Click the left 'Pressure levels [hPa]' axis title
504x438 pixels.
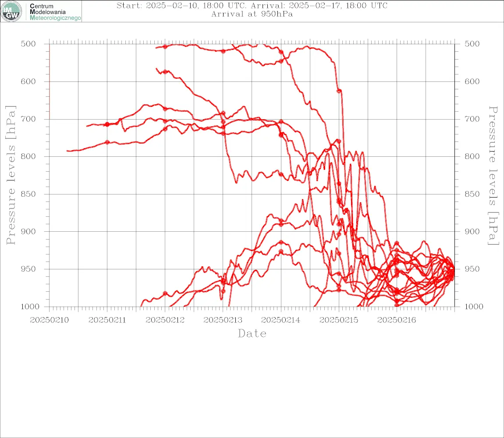click(x=11, y=175)
